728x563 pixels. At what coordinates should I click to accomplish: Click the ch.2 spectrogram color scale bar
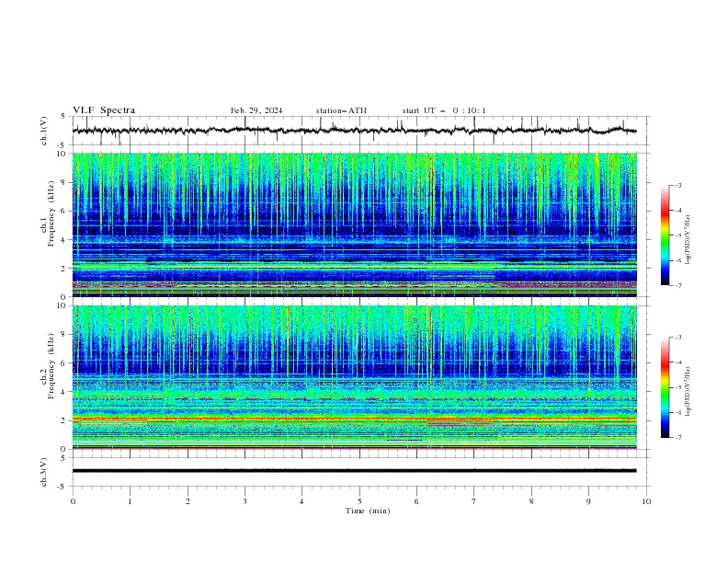[665, 387]
